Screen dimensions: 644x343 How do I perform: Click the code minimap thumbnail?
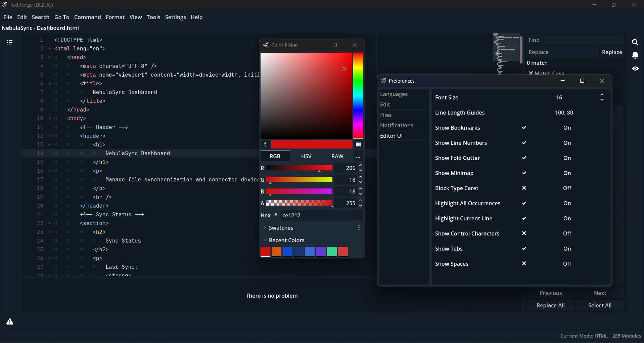506,53
